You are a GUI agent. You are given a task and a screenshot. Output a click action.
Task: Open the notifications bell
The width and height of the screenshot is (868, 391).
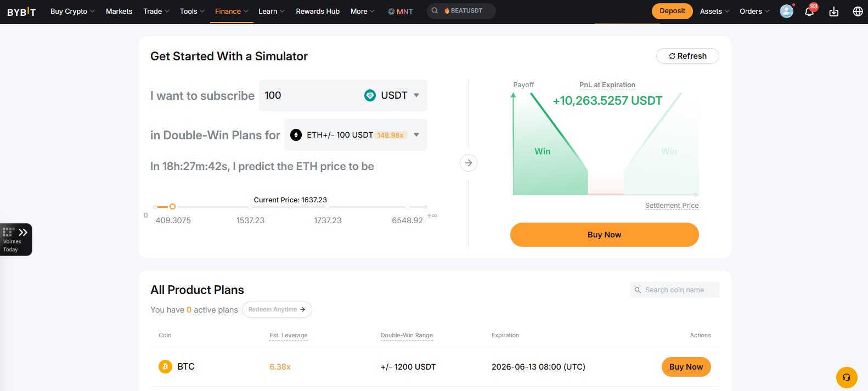click(x=809, y=12)
